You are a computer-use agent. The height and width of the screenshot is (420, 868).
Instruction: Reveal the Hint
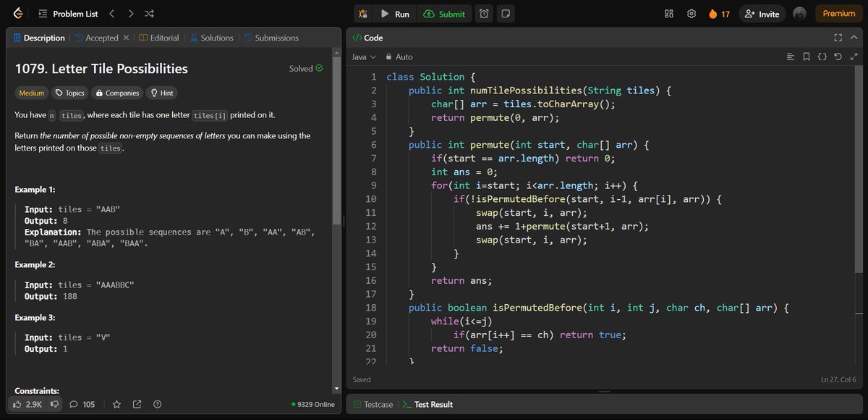tap(161, 93)
